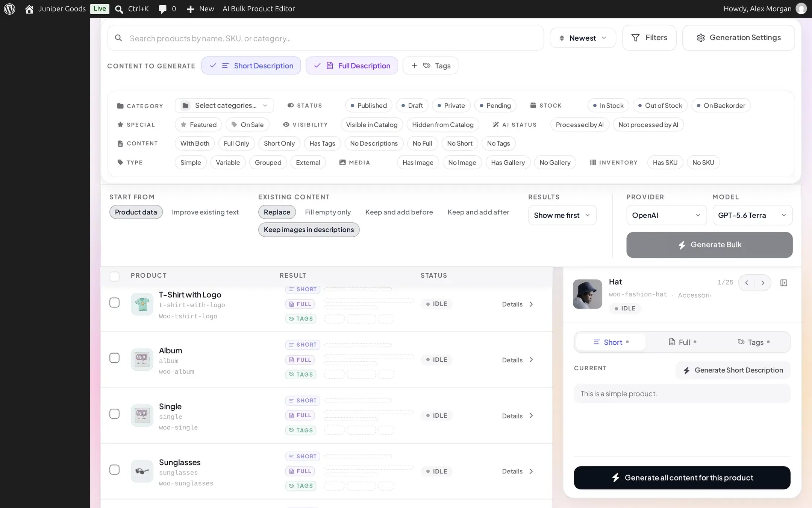
Task: Open the GPT-5.6 Terra model dropdown
Action: pos(752,215)
